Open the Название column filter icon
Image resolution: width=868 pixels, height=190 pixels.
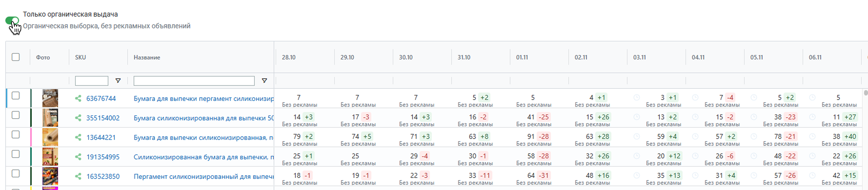click(x=264, y=81)
